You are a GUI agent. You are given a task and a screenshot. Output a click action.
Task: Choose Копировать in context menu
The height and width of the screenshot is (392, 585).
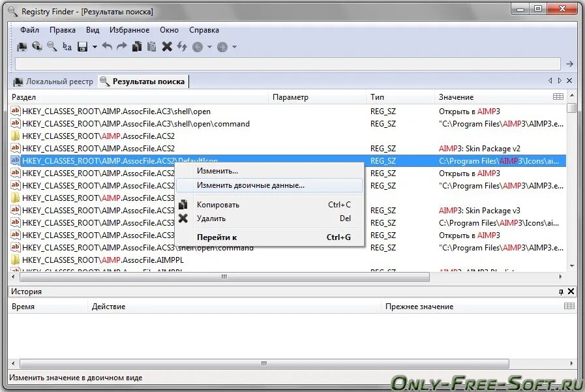tap(269, 205)
